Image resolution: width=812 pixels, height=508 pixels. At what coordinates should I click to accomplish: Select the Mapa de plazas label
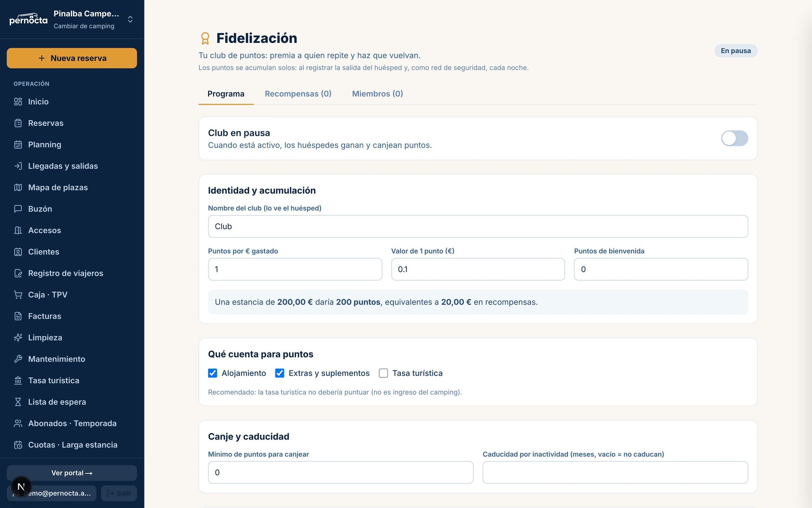pyautogui.click(x=58, y=187)
